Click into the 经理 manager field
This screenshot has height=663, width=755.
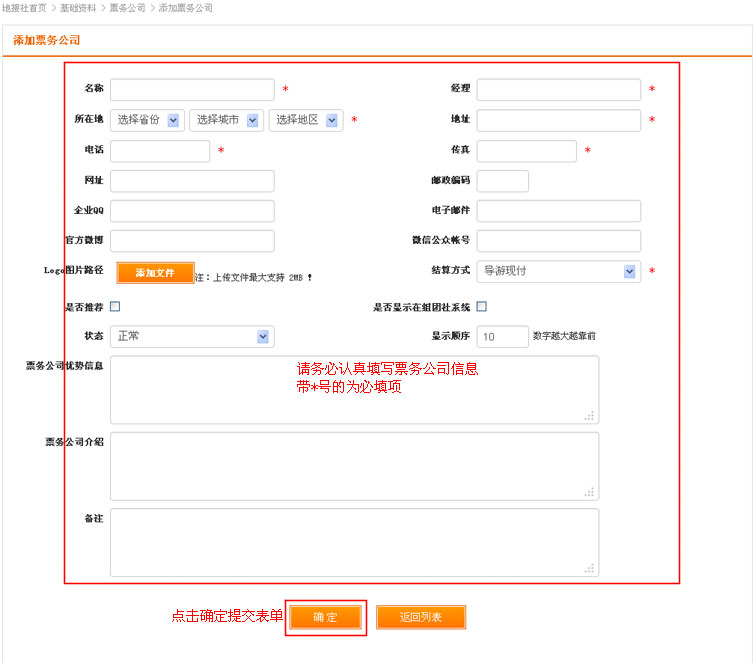558,90
